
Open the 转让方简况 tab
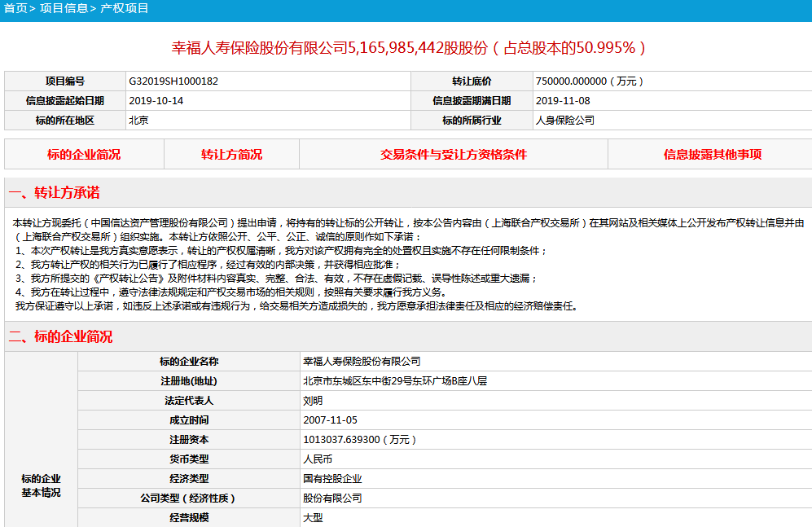[231, 154]
